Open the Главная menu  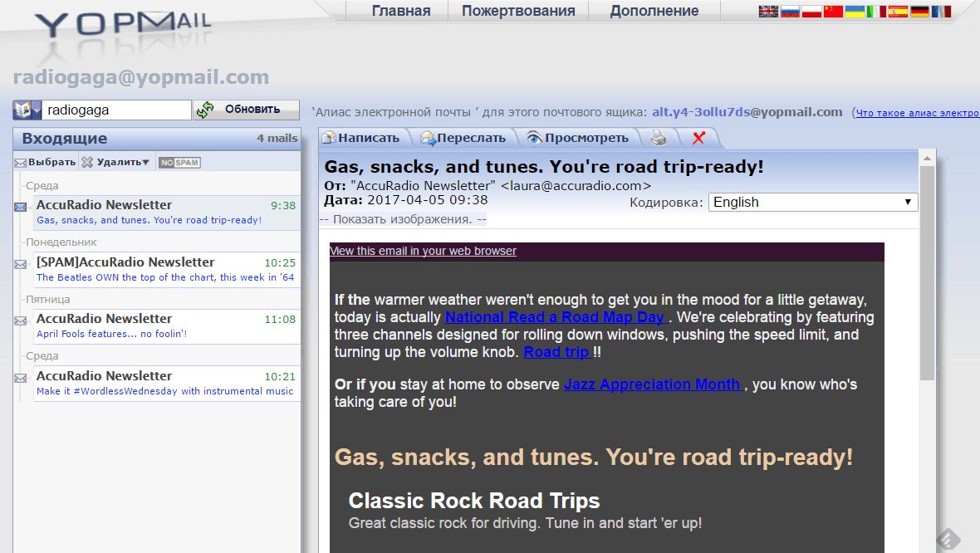[x=401, y=12]
